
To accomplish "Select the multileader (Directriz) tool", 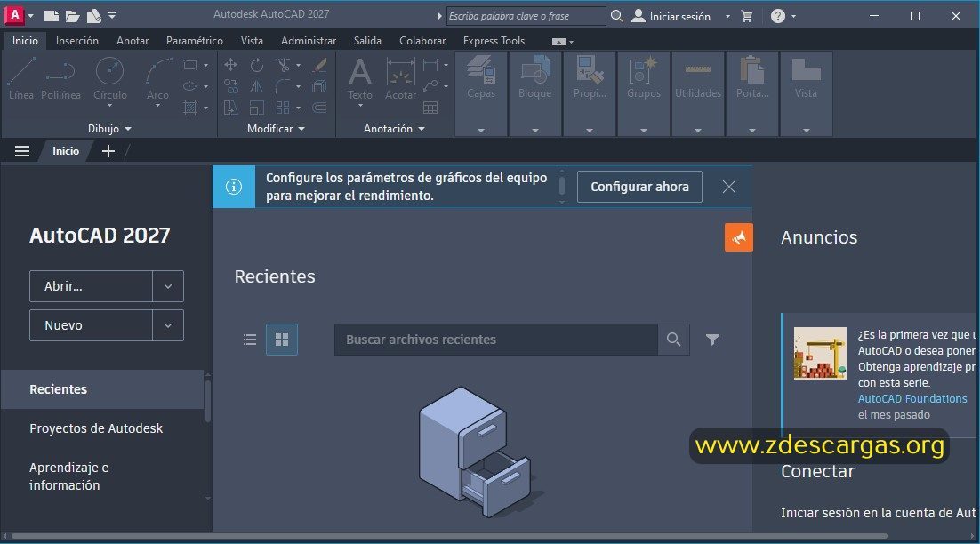I will point(430,86).
